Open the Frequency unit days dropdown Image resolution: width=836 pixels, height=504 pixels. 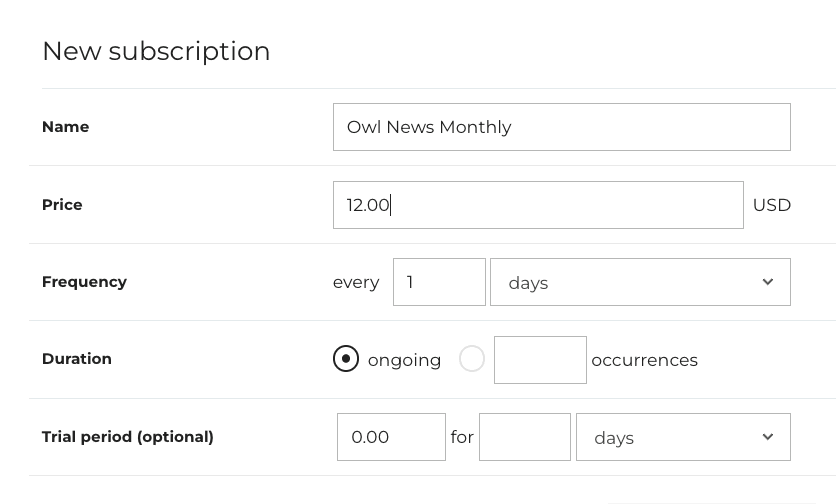point(640,282)
